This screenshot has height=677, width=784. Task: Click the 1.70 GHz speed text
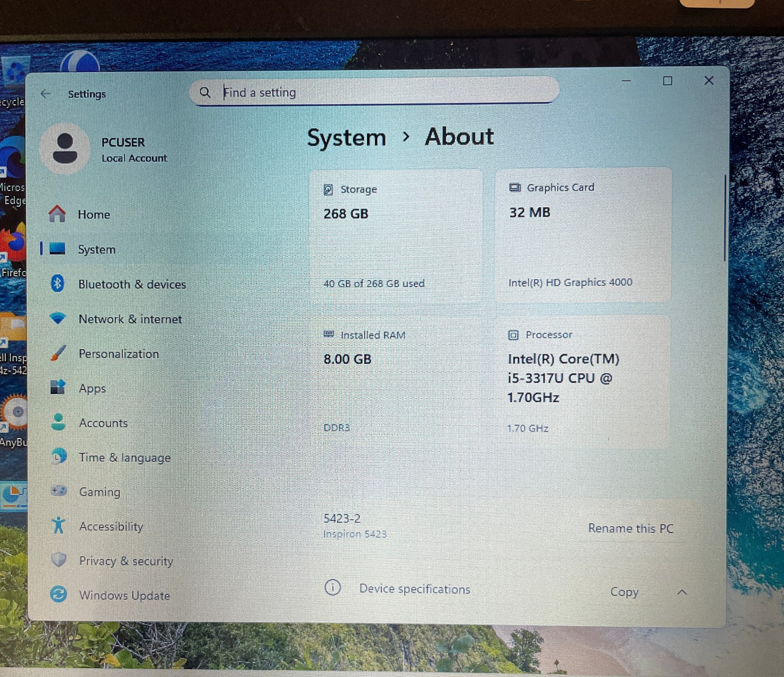pos(528,428)
